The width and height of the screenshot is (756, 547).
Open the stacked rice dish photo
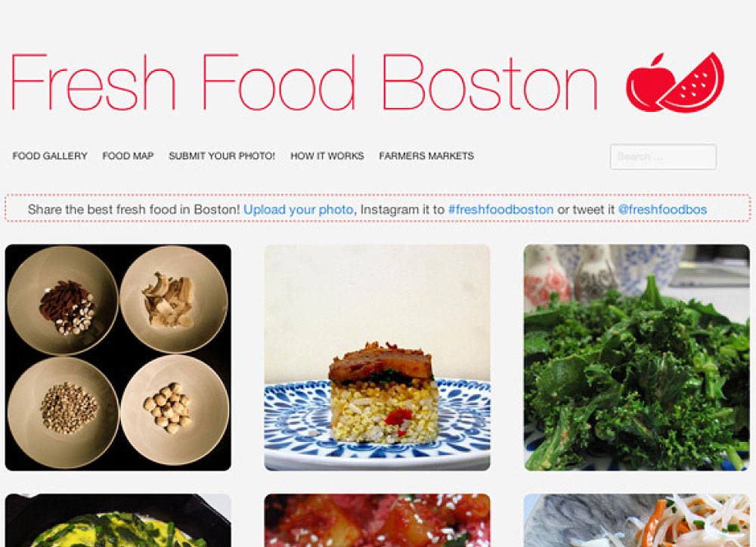click(x=377, y=357)
